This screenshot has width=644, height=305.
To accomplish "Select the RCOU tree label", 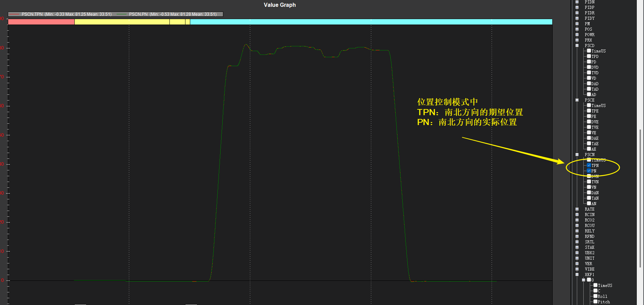I will click(589, 226).
